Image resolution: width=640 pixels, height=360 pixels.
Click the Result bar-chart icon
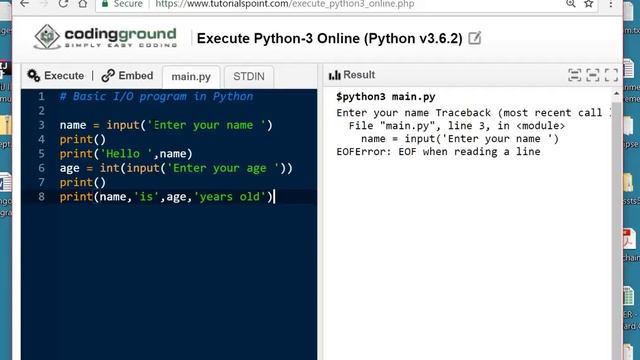point(334,75)
